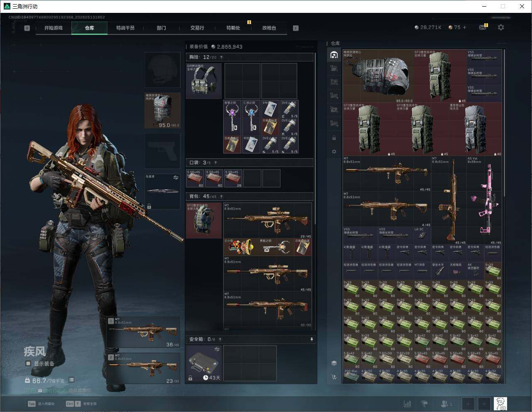Select the topmost VSS barrel item in the warehouse
The height and width of the screenshot is (412, 532).
pyautogui.click(x=484, y=59)
